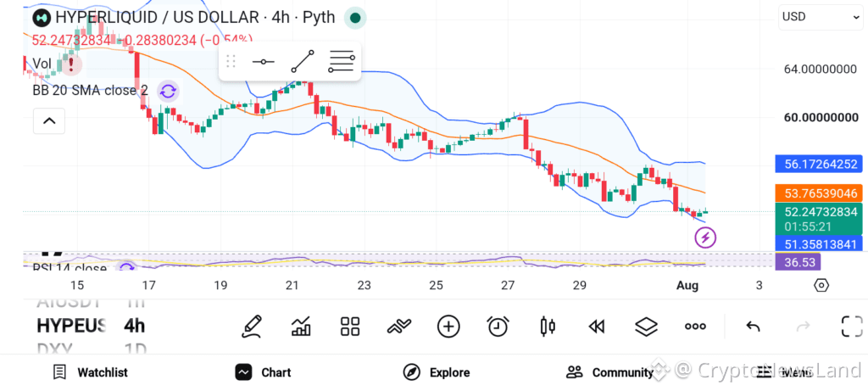Change the 4h timeframe selector
This screenshot has width=868, height=391.
coord(135,326)
